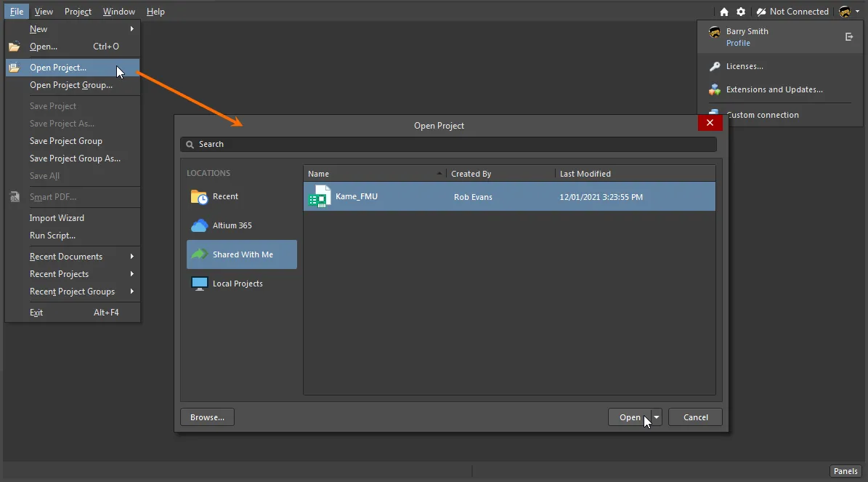Open settings gear icon in top bar
The width and height of the screenshot is (868, 482).
pyautogui.click(x=741, y=12)
